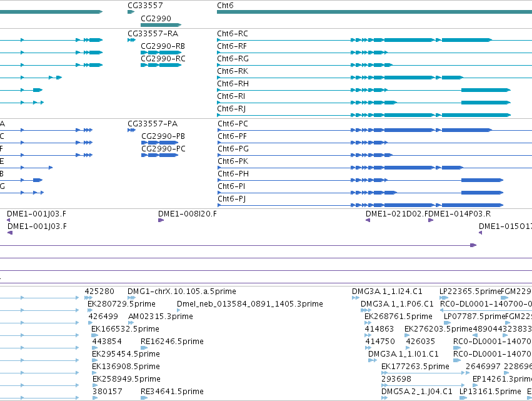Click the Cht6-RF transcript label

pyautogui.click(x=232, y=46)
